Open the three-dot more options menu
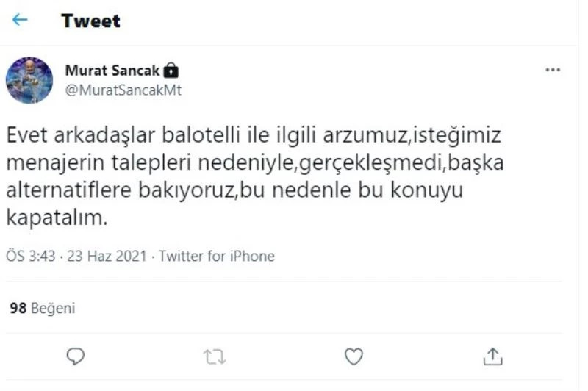The width and height of the screenshot is (588, 391). [553, 71]
